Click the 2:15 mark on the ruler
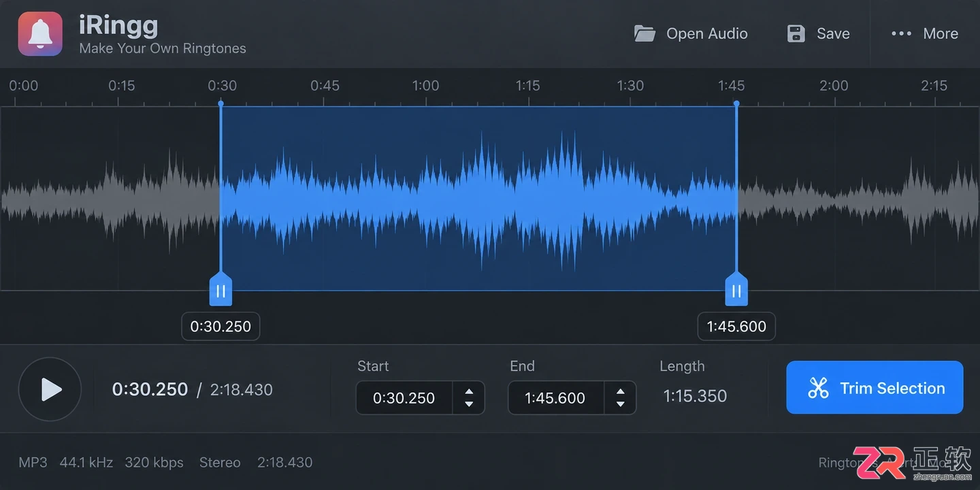The height and width of the screenshot is (490, 980). [x=934, y=86]
